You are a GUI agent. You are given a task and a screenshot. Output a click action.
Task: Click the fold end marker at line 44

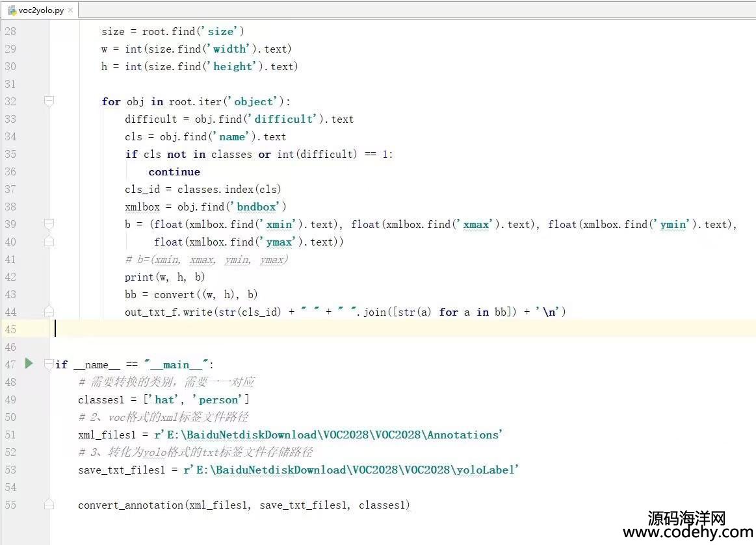pos(49,311)
